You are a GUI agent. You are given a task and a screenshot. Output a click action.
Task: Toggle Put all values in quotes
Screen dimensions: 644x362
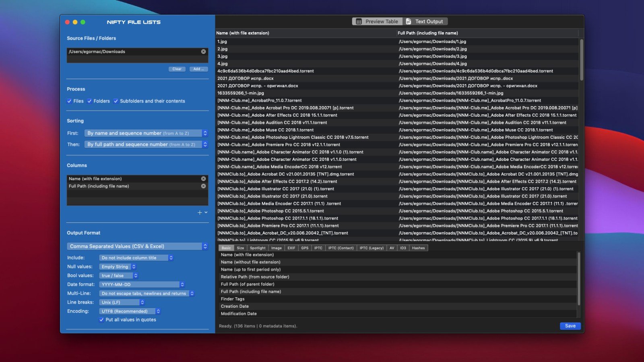pos(101,320)
